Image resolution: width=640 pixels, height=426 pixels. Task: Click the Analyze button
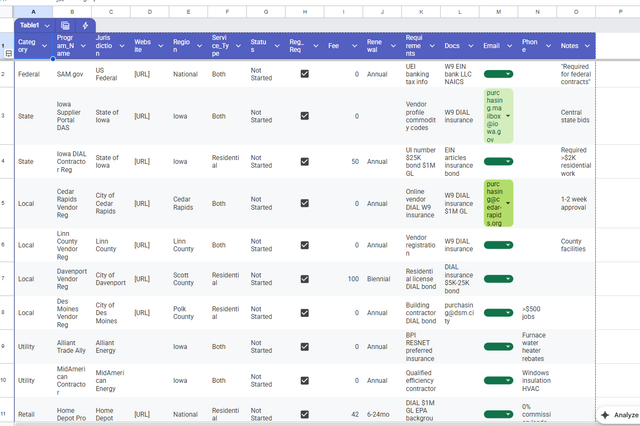(x=619, y=415)
